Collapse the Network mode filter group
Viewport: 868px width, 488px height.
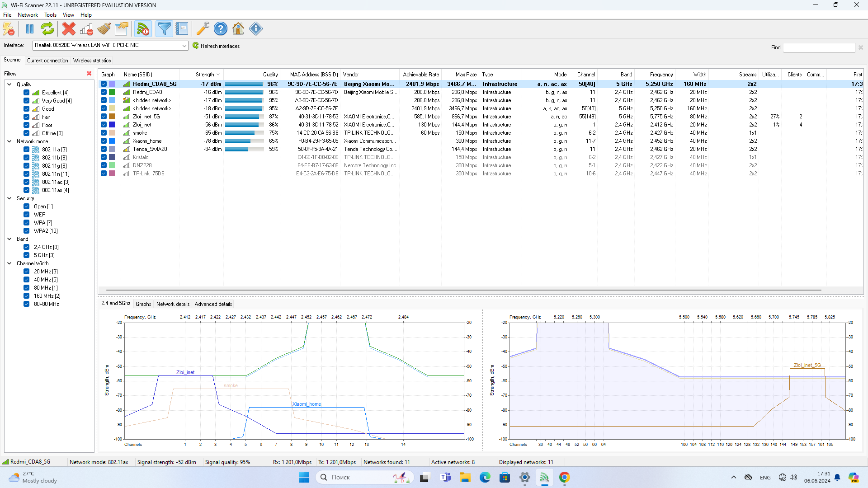tap(9, 141)
